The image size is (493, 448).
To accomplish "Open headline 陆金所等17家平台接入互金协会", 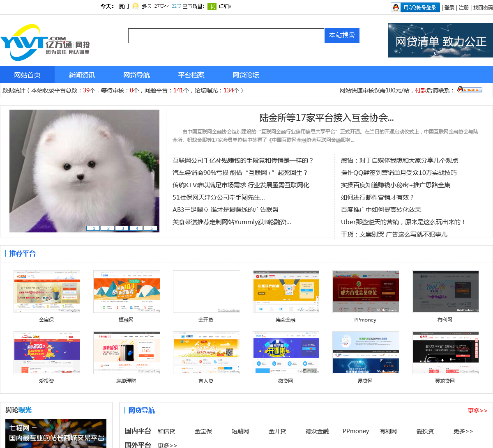I will [327, 118].
